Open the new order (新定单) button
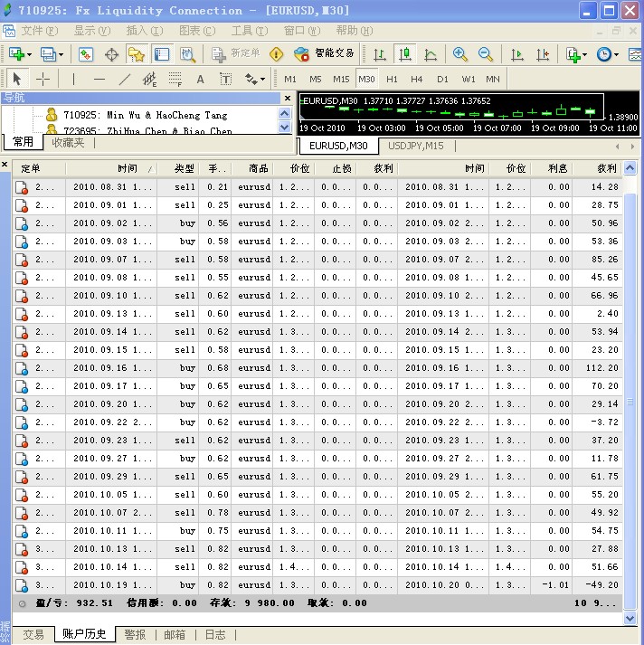This screenshot has height=645, width=644. 235,54
